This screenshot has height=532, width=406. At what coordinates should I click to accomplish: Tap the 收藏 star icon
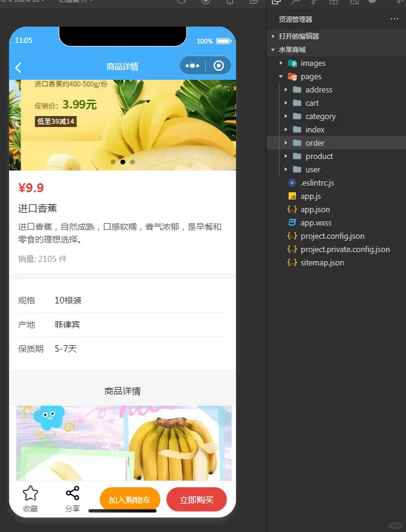(x=30, y=493)
